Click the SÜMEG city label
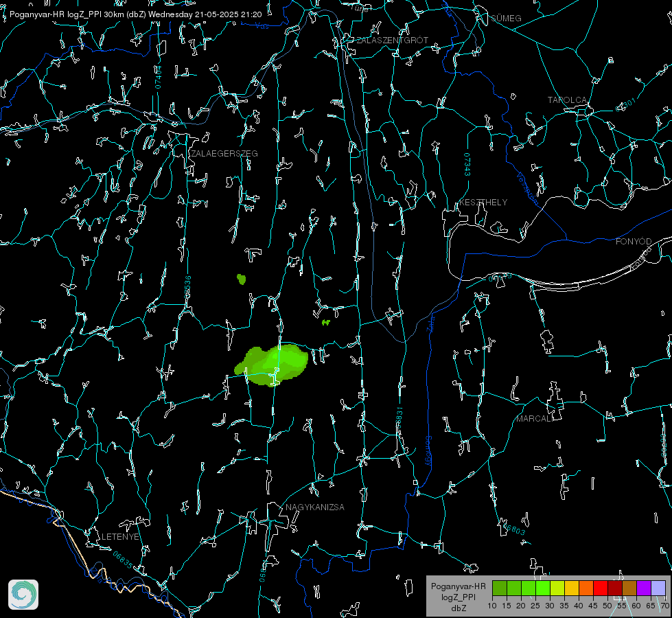The height and width of the screenshot is (618, 672). [x=506, y=19]
